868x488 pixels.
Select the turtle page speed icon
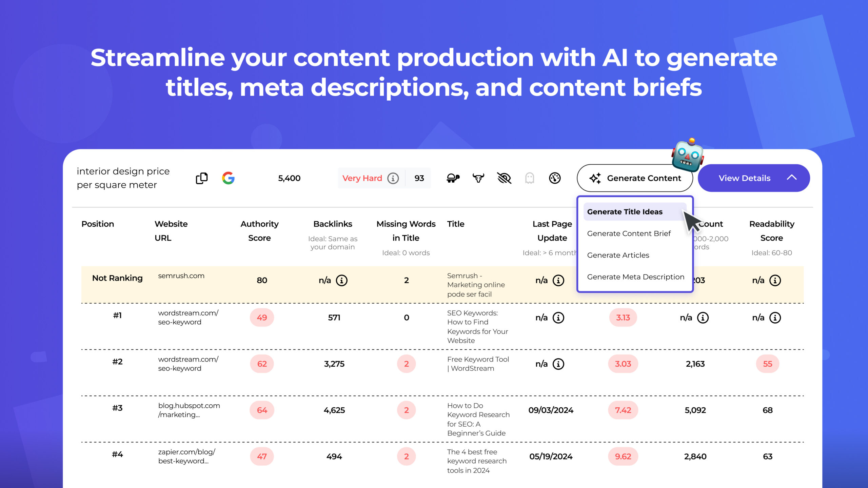(x=453, y=178)
